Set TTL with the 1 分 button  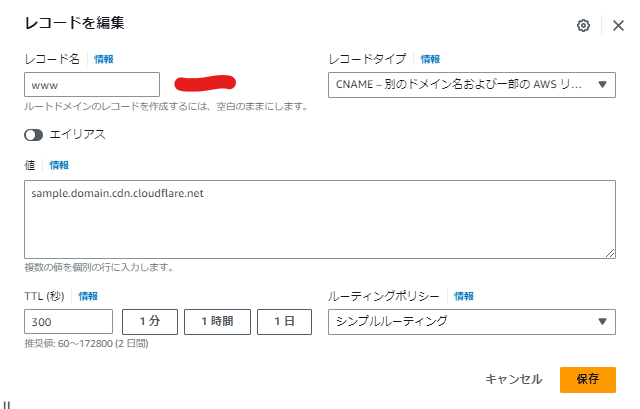click(150, 322)
